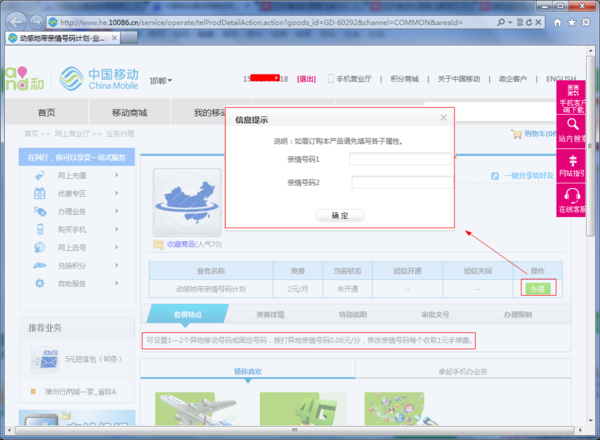
Task: Click the browser address bar URL
Action: coord(261,23)
